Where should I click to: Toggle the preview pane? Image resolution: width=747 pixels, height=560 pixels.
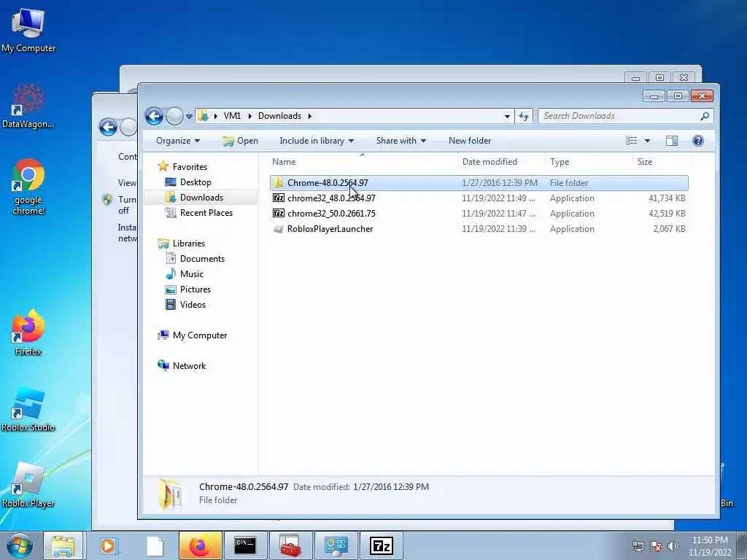tap(672, 141)
